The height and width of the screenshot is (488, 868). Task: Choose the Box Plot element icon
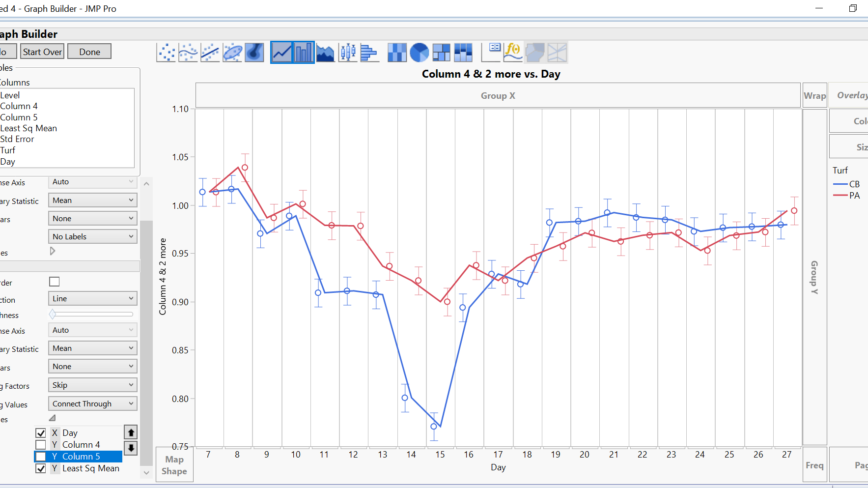pyautogui.click(x=348, y=52)
